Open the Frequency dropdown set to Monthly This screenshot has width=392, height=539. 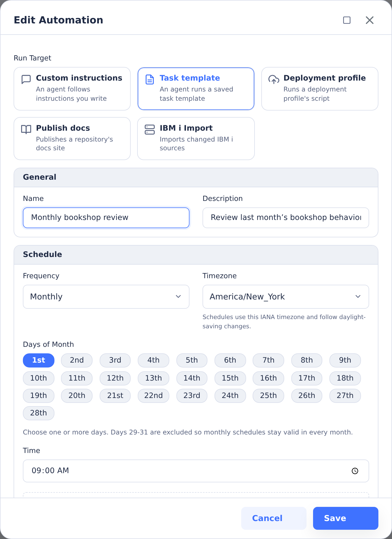pyautogui.click(x=106, y=297)
